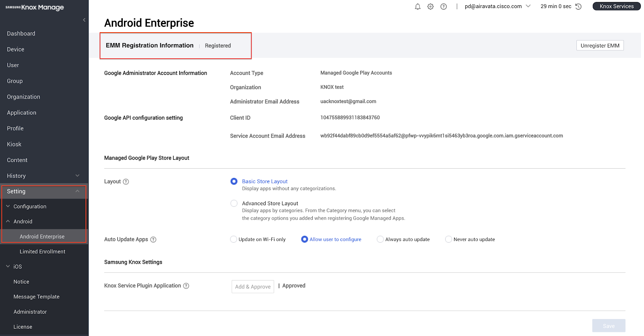Image resolution: width=644 pixels, height=336 pixels.
Task: Expand the Configuration submenu chevron
Action: [8, 206]
